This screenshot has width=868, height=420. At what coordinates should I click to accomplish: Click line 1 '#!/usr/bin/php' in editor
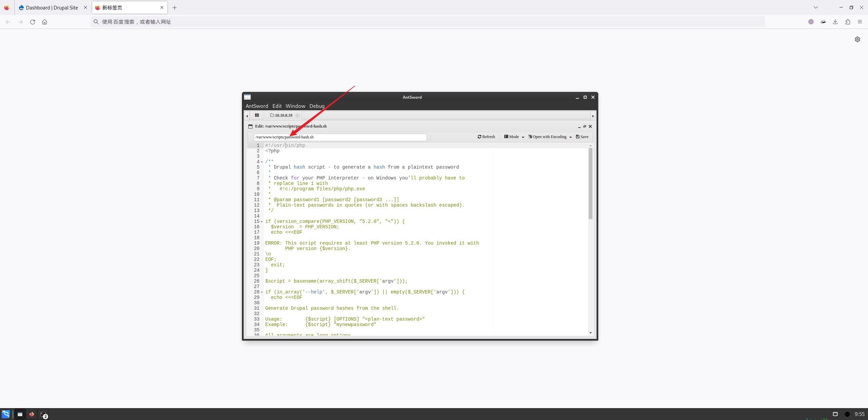pyautogui.click(x=285, y=146)
